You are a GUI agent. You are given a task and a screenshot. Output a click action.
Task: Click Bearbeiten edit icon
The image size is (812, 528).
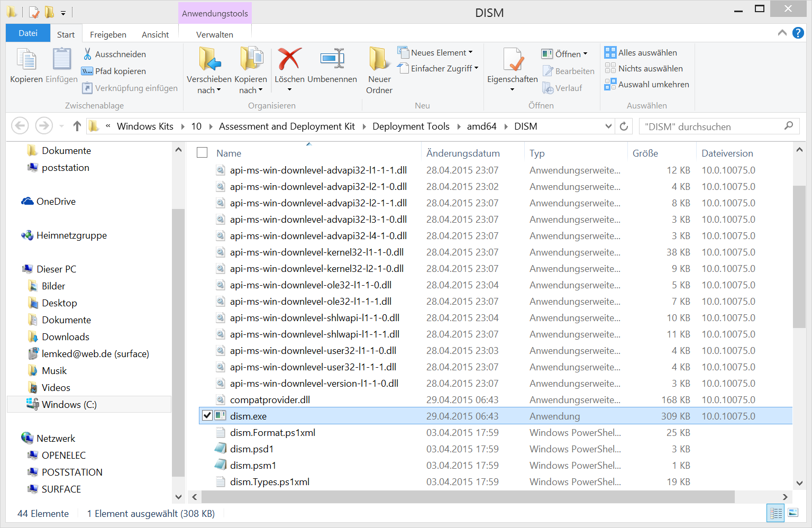[548, 71]
